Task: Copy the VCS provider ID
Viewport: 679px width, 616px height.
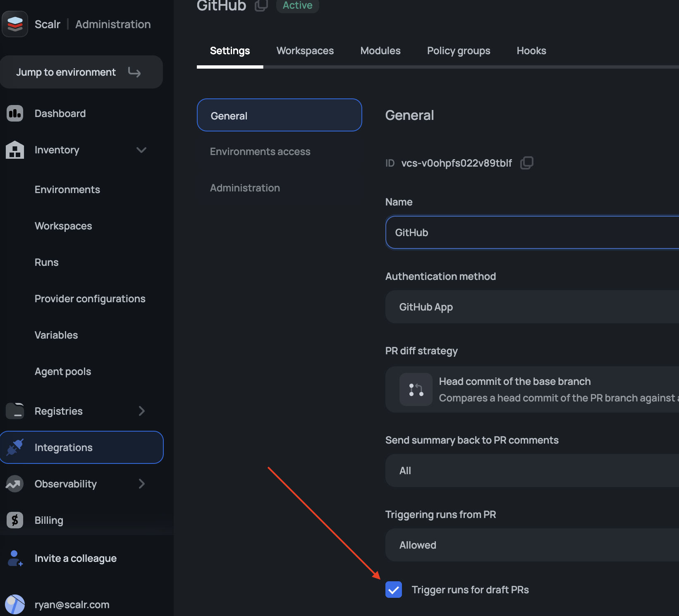Action: pos(527,163)
